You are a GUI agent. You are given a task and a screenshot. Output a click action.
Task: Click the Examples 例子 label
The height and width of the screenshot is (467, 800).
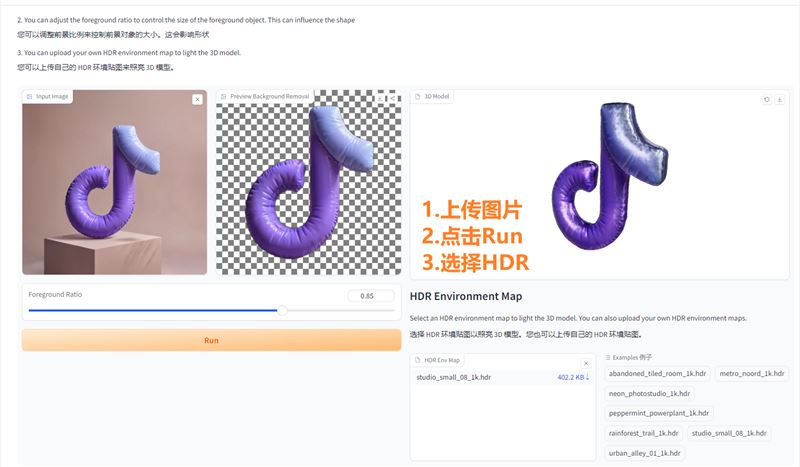click(x=629, y=357)
